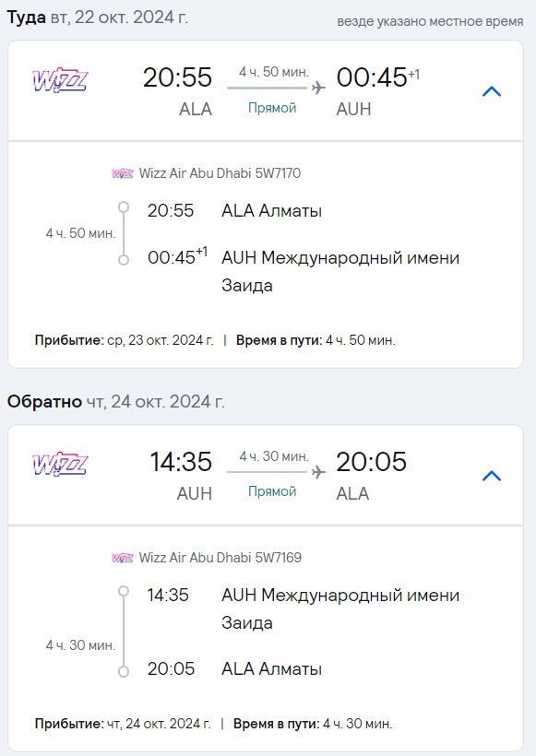This screenshot has width=536, height=756.
Task: Click small Wizz icon beside flight 5W7169
Action: click(x=123, y=558)
